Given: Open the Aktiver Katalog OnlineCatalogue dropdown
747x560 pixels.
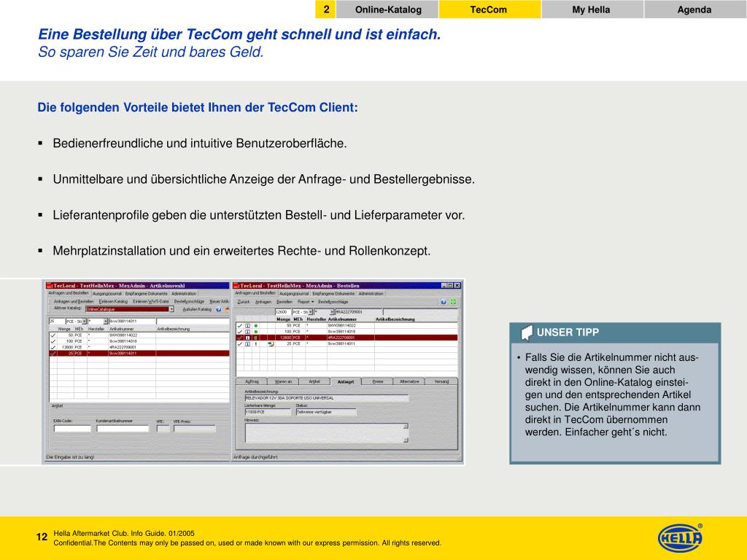Looking at the screenshot, I should pyautogui.click(x=171, y=309).
